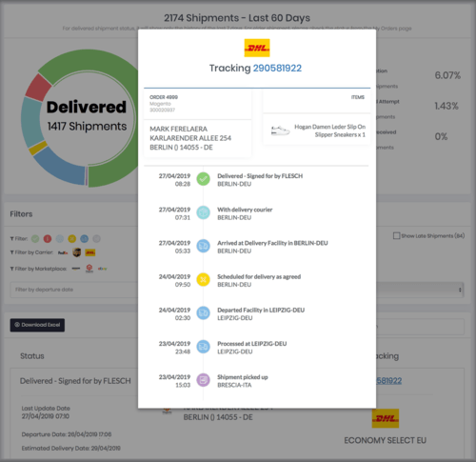Open the dropdown right of the departure date filter

tap(420, 290)
